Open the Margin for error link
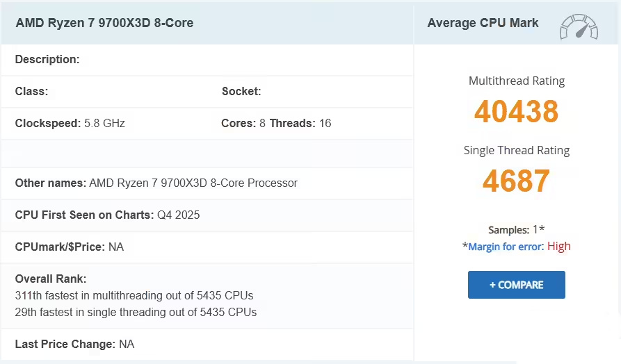 click(x=505, y=247)
